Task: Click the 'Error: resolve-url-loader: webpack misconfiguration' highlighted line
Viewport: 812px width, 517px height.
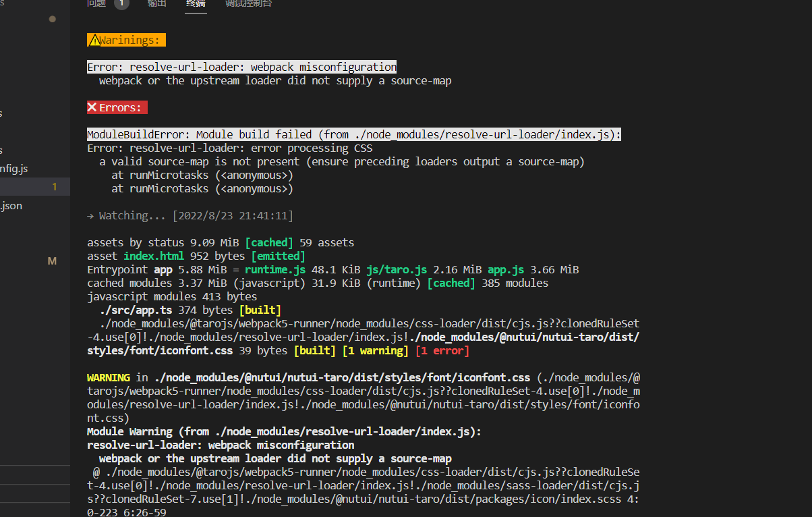Action: [241, 67]
